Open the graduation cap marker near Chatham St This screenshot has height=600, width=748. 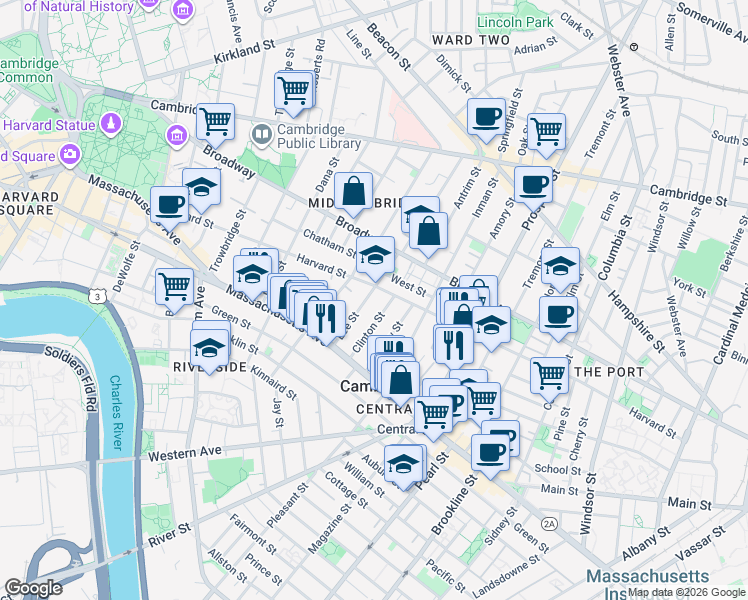pos(375,256)
